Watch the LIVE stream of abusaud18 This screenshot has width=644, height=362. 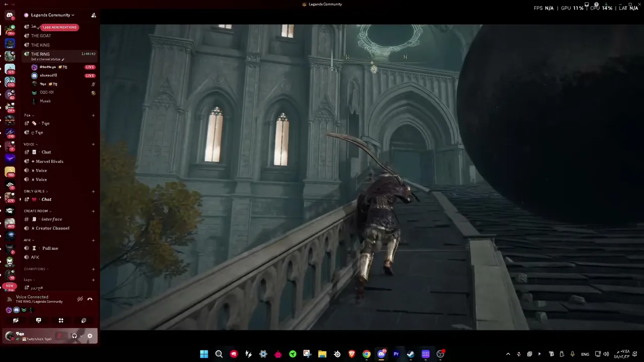click(90, 75)
